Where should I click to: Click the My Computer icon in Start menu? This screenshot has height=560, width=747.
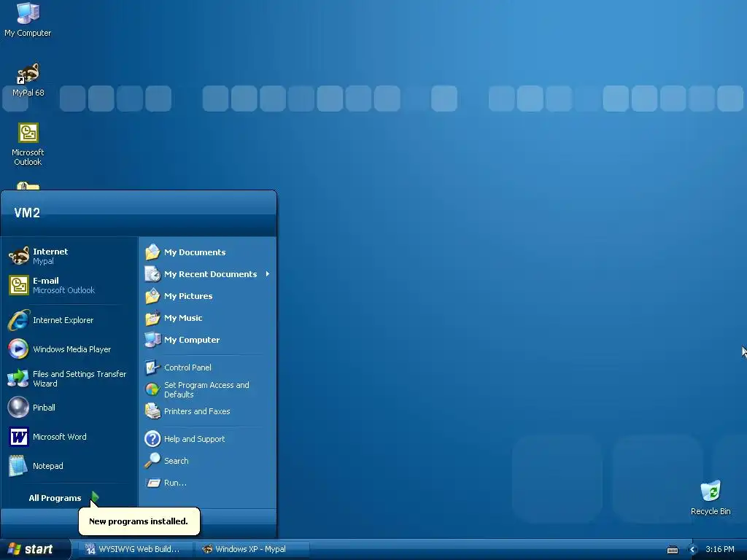click(152, 340)
